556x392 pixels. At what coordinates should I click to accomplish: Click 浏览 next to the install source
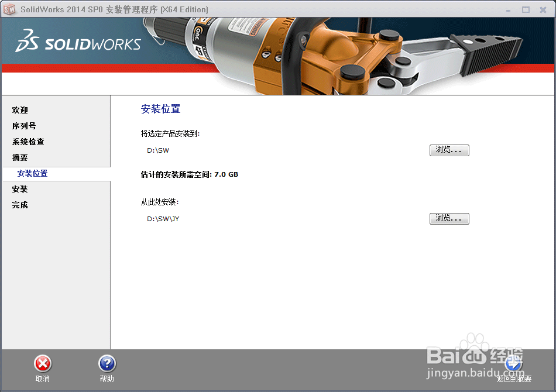click(x=449, y=218)
